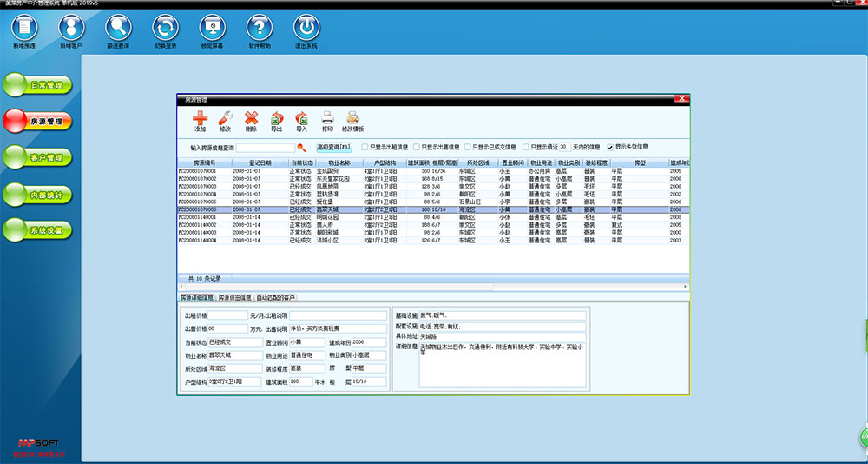Click the 锁定屏幕 lock screen icon
Image resolution: width=868 pixels, height=464 pixels.
click(213, 29)
